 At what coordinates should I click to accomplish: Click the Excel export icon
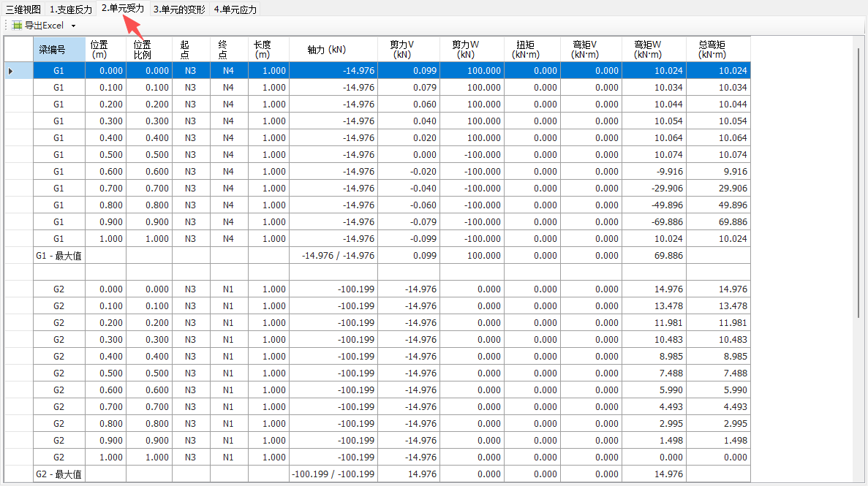click(17, 26)
